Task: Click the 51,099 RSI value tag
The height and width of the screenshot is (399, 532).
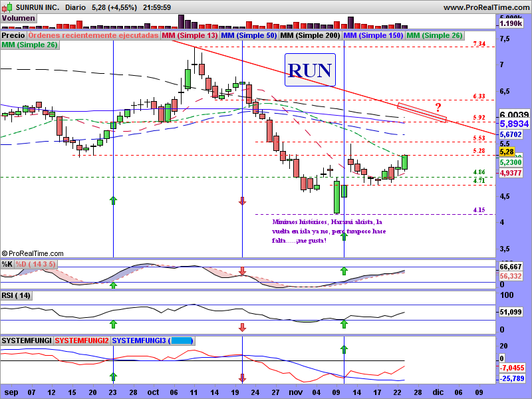Action: pos(511,312)
